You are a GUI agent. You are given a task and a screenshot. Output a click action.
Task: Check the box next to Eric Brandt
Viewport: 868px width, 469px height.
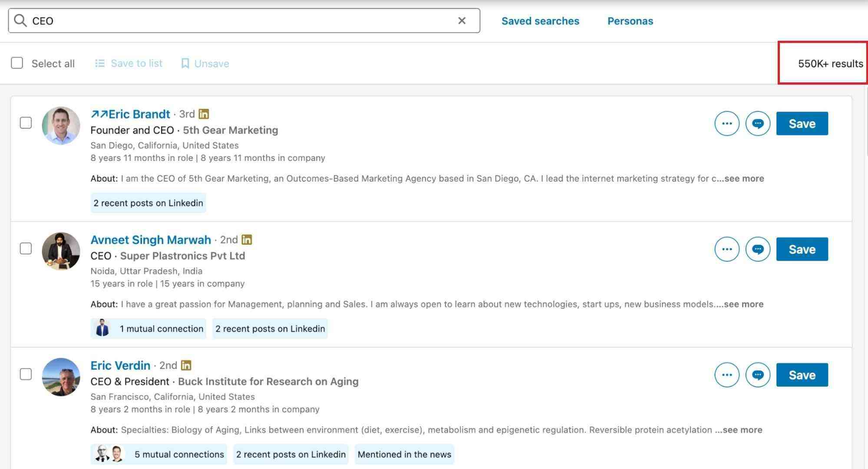click(26, 123)
